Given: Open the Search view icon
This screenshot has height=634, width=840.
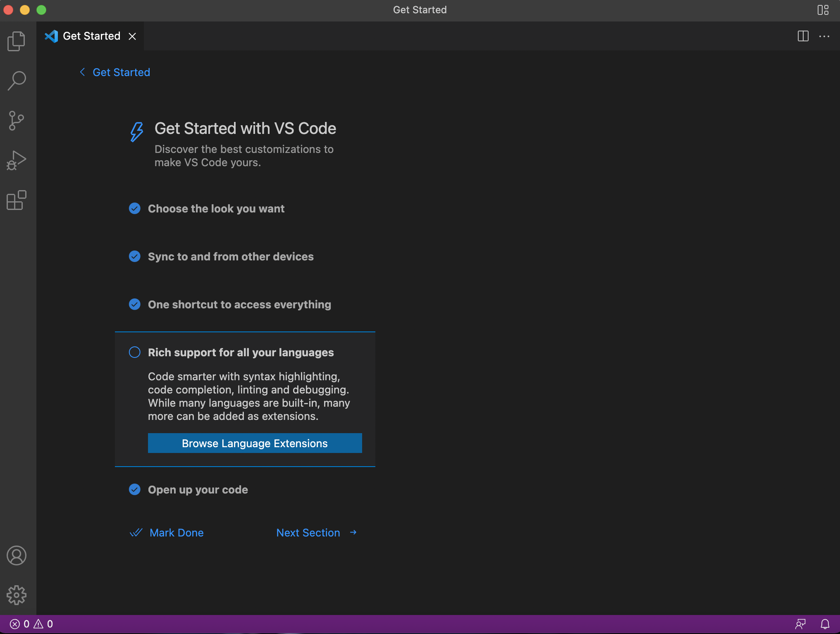Looking at the screenshot, I should tap(17, 81).
